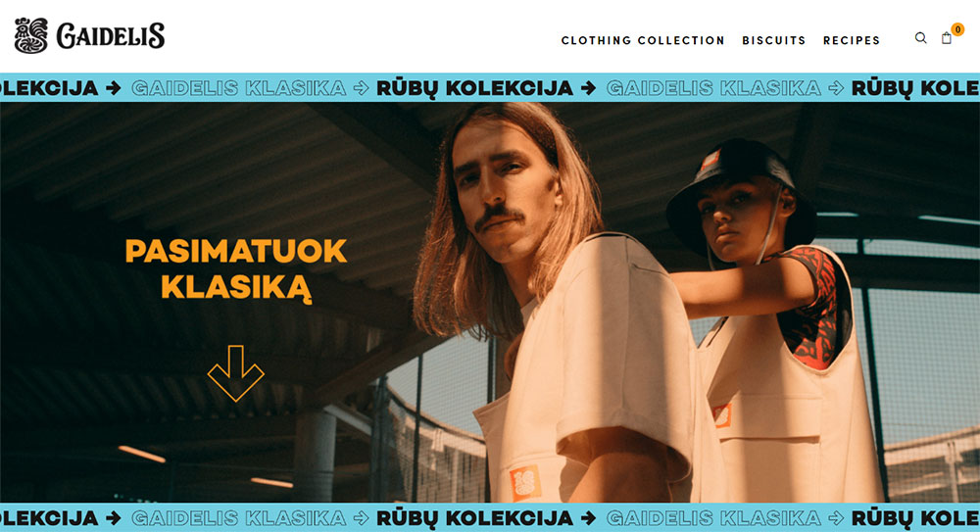Click the orange cart count badge
980x532 pixels.
(x=957, y=29)
